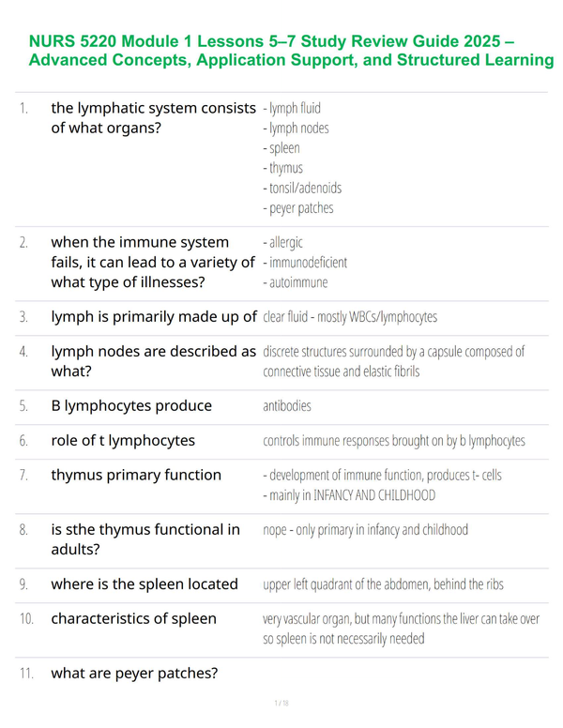This screenshot has height=728, width=563.
Task: Click the 'lymph fluid' answer line
Action: tap(292, 108)
